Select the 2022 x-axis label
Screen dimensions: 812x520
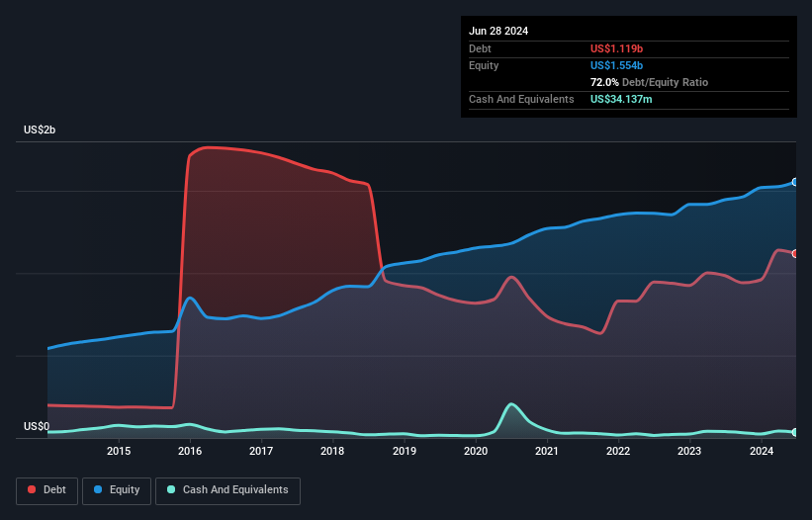click(x=618, y=451)
